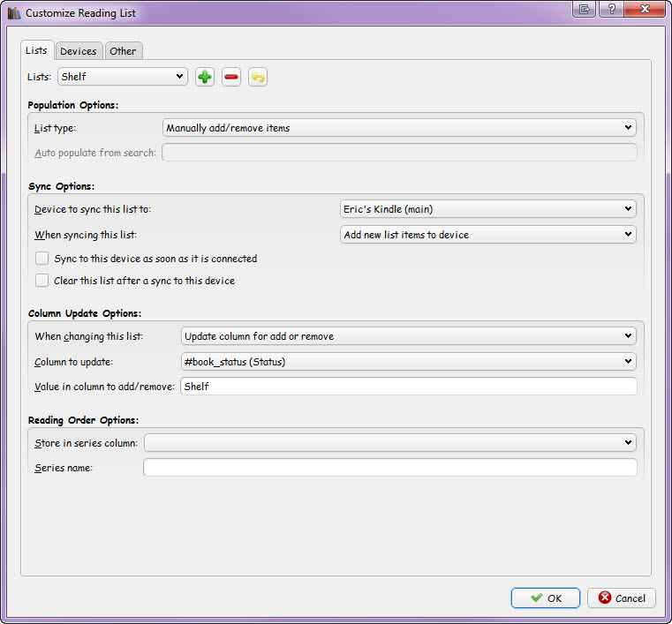Expand the When syncing this list dropdown

(x=488, y=235)
